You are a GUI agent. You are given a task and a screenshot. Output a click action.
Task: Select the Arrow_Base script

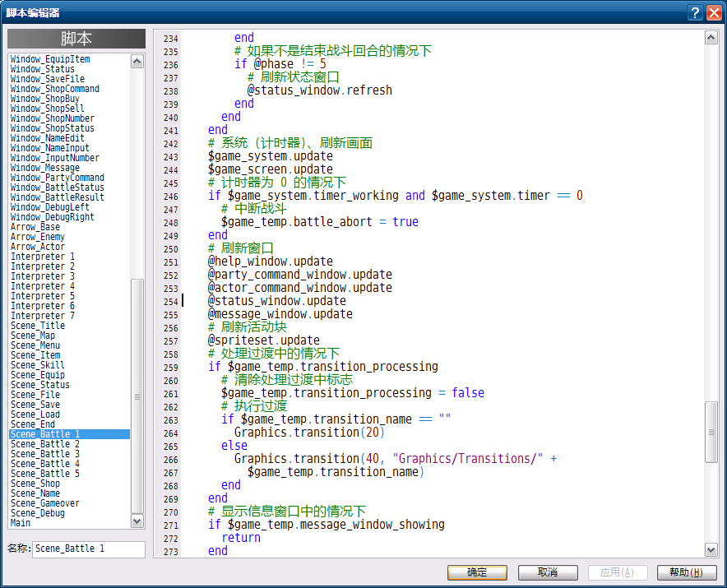70,227
